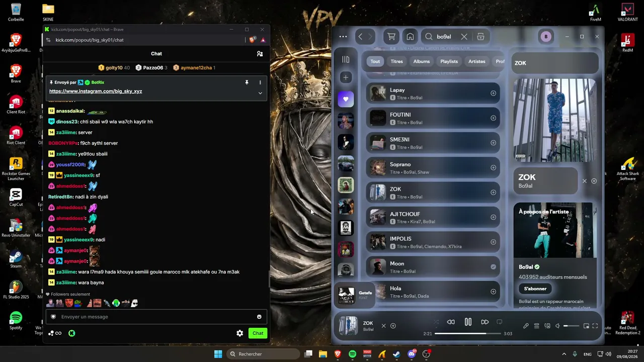This screenshot has width=644, height=362.
Task: Open the Instagram big_sky_xyz link in chat
Action: pos(96,91)
